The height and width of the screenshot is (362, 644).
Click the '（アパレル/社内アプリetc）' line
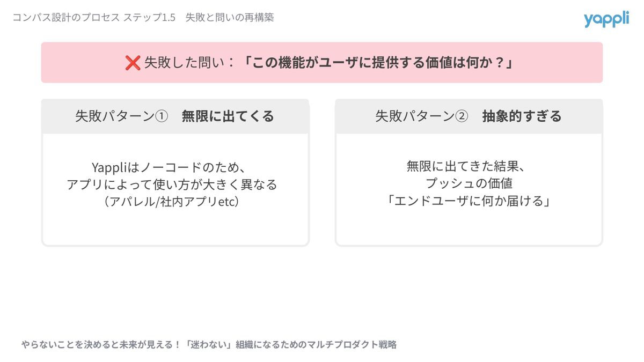point(172,202)
